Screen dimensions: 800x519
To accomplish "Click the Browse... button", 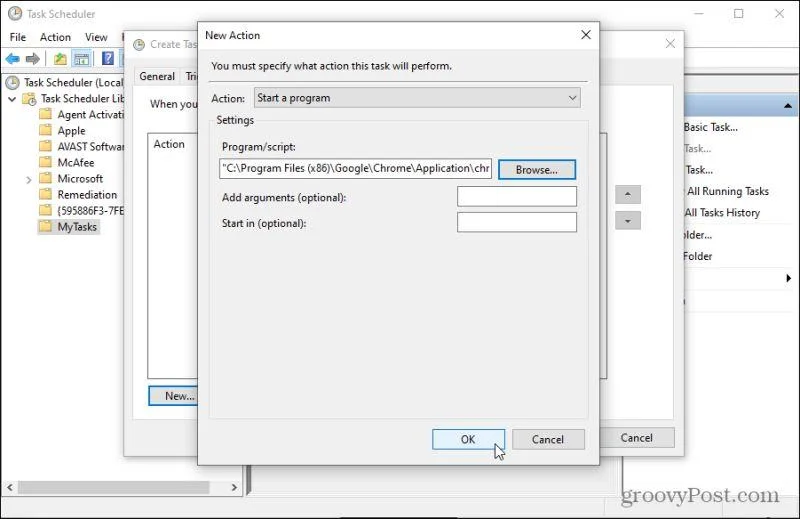I will (536, 170).
